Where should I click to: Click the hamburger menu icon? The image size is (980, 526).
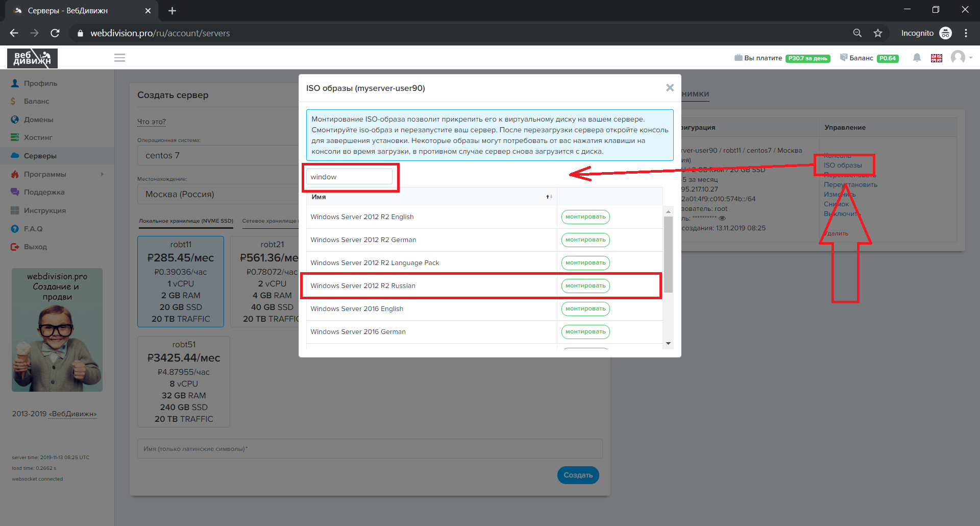(x=119, y=58)
